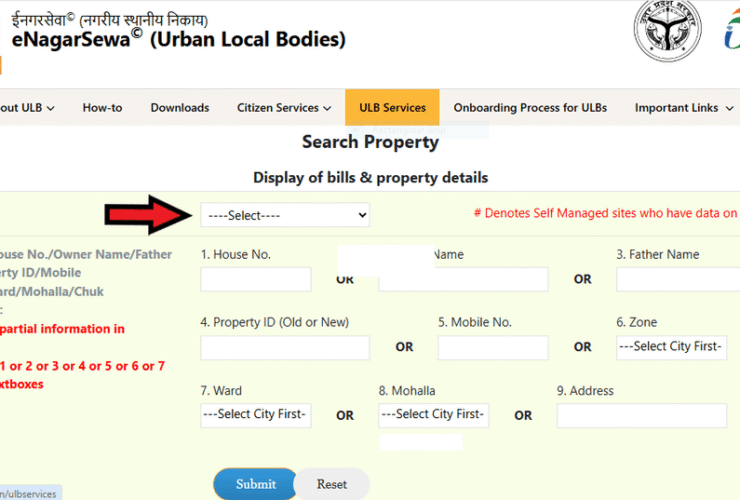Open the Mohalla dropdown
The height and width of the screenshot is (500, 740).
pos(434,415)
